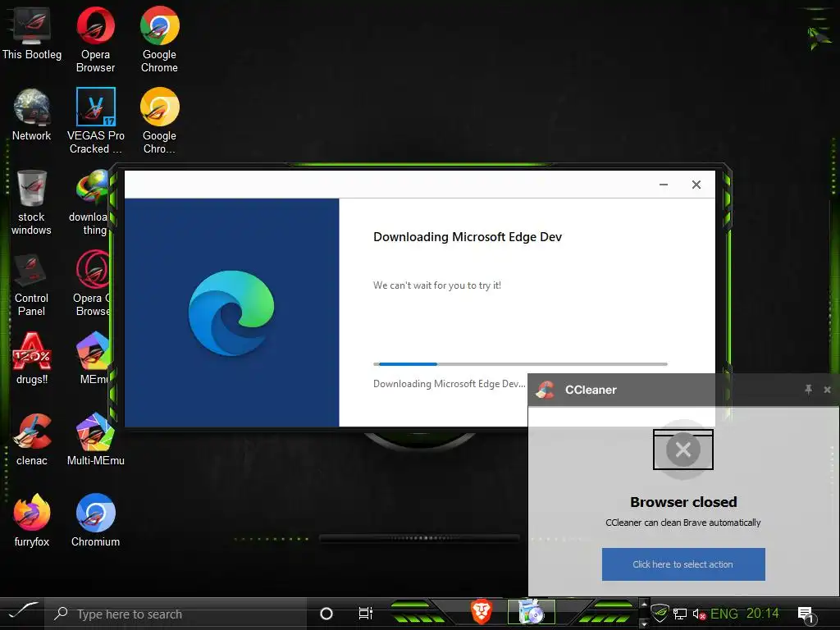Image resolution: width=840 pixels, height=630 pixels.
Task: Select the Network desktop icon
Action: coord(32,115)
